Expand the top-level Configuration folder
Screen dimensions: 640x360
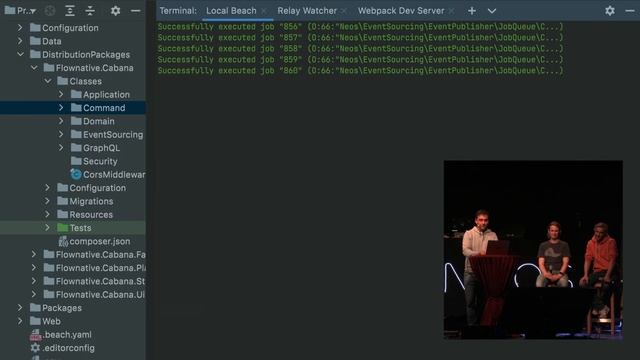coord(20,28)
